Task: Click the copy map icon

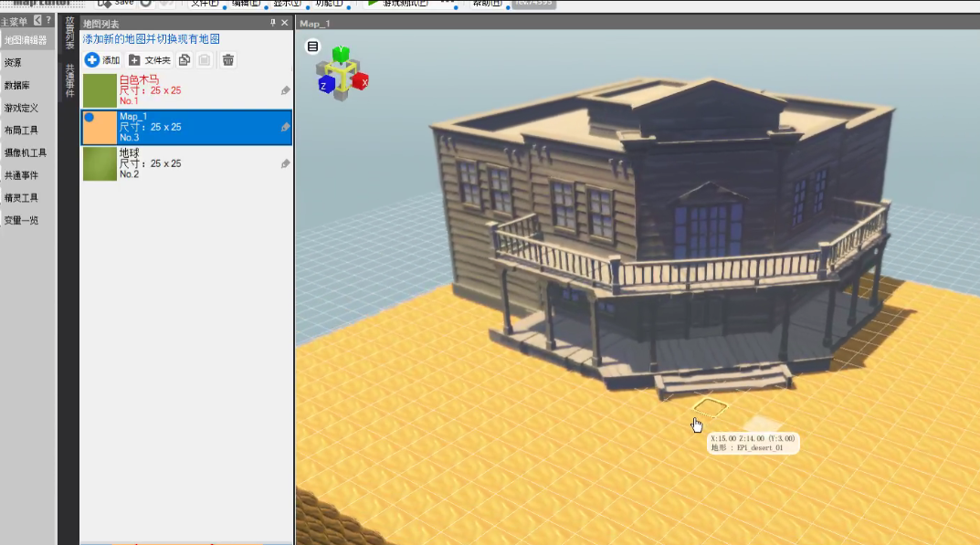Action: pos(184,60)
